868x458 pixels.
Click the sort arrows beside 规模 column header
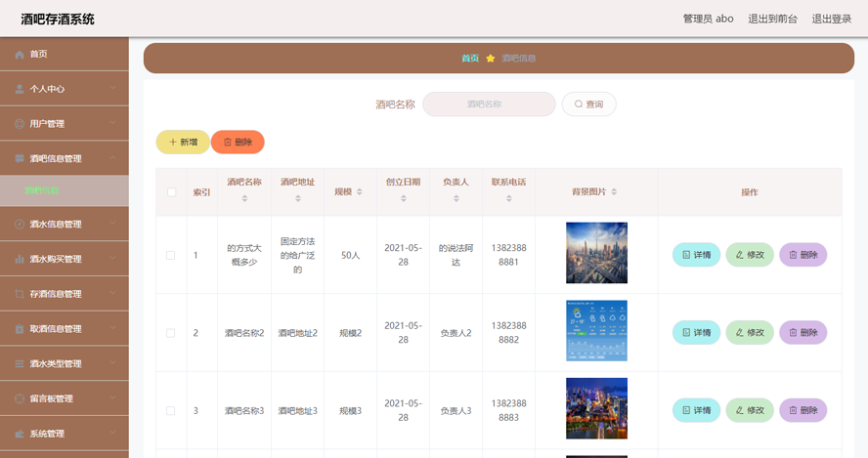click(360, 192)
